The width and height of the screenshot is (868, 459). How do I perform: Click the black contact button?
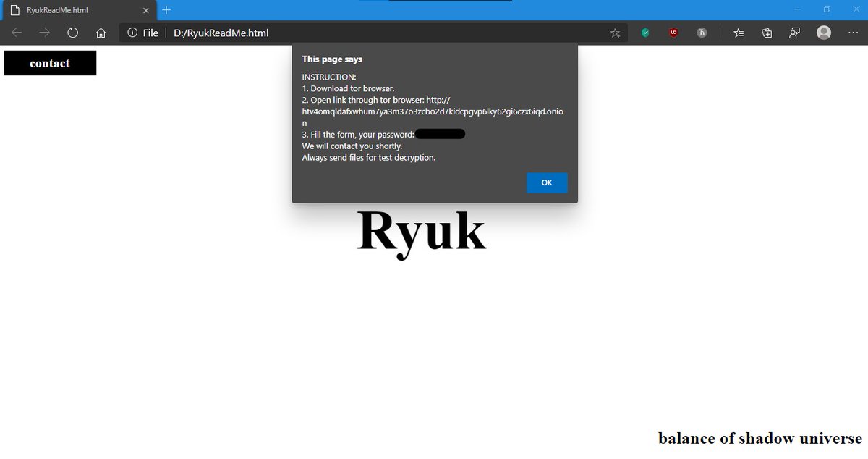point(50,63)
